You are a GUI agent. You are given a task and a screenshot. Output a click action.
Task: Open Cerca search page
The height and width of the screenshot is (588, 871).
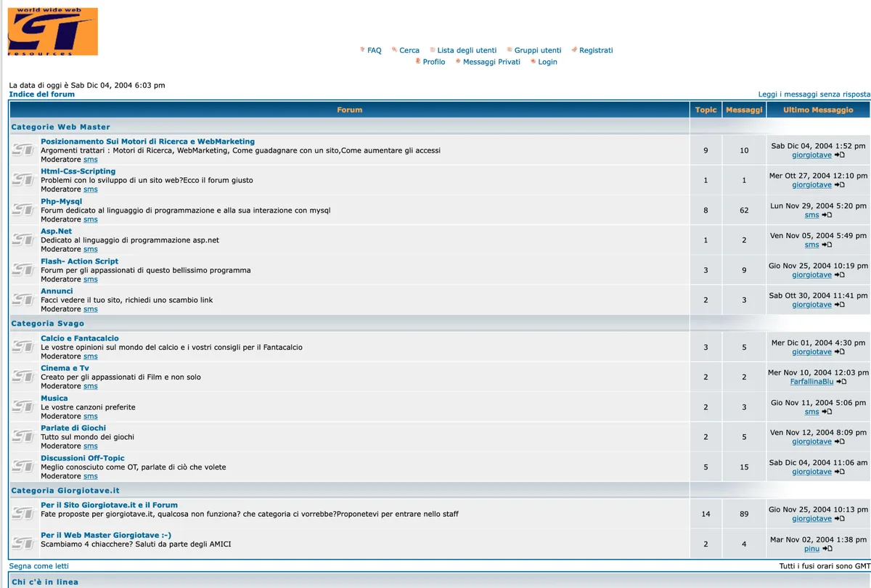(409, 50)
